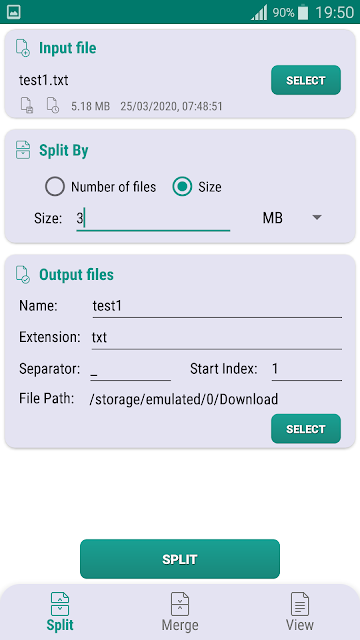The width and height of the screenshot is (360, 640).
Task: Click the file date clock icon
Action: coord(53,105)
